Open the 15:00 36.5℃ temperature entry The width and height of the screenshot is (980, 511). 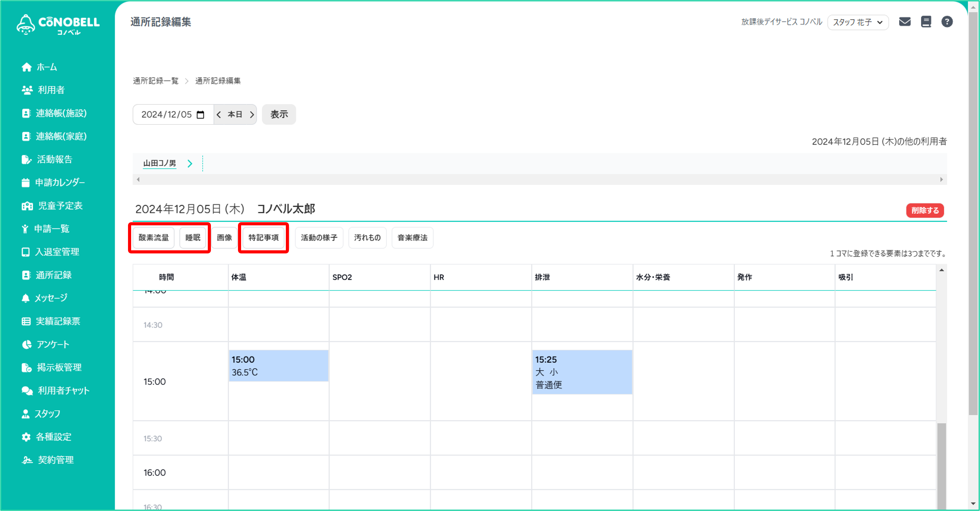click(279, 366)
